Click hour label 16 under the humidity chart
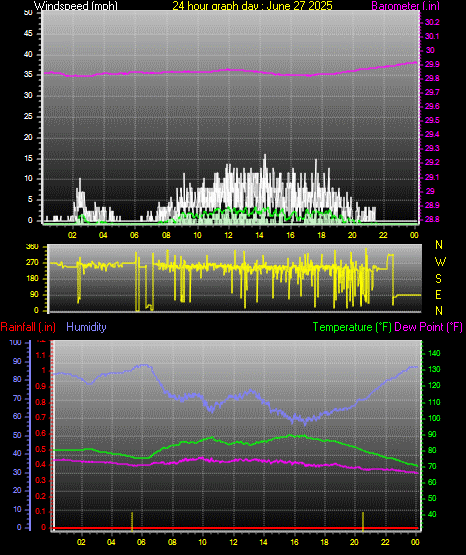 click(294, 542)
